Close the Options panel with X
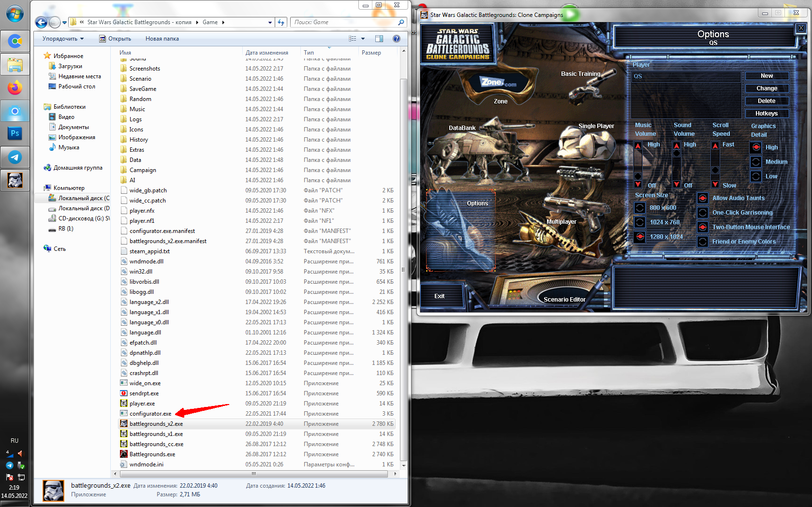This screenshot has height=507, width=812. (x=801, y=28)
